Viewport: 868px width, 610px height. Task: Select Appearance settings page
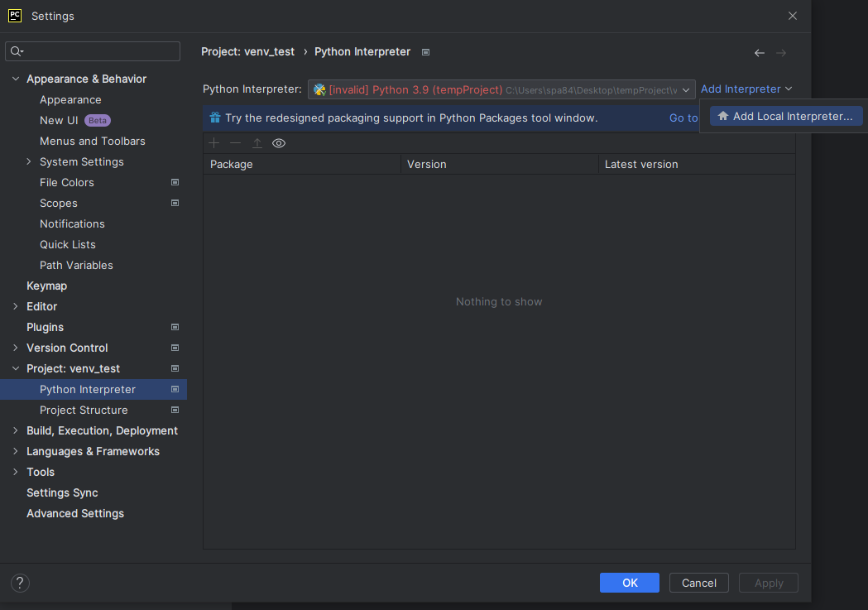pos(70,99)
